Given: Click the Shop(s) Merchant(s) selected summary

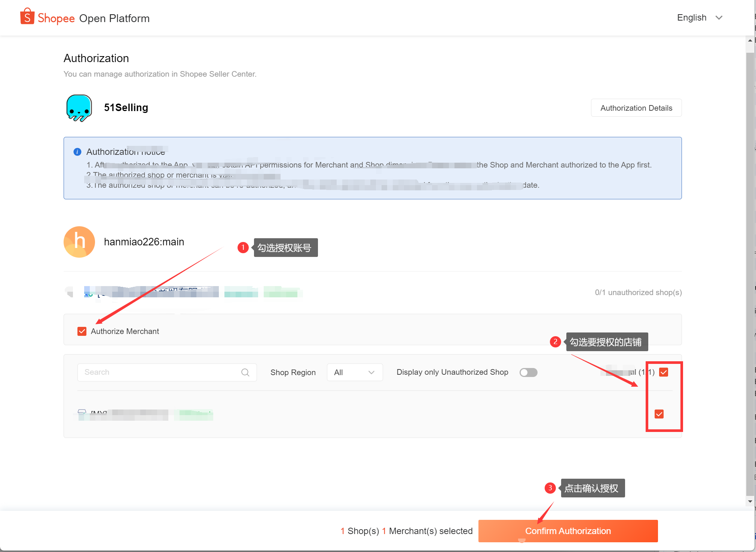Looking at the screenshot, I should [406, 531].
